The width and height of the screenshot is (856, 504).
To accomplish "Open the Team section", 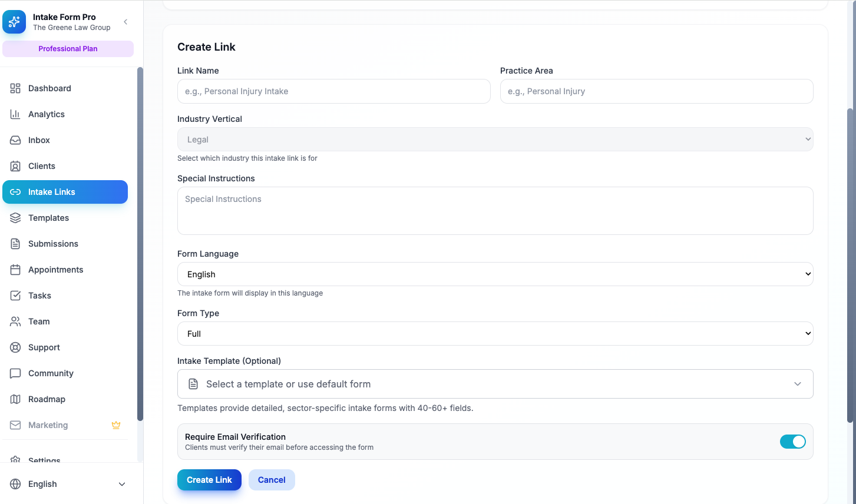I will coord(39,321).
